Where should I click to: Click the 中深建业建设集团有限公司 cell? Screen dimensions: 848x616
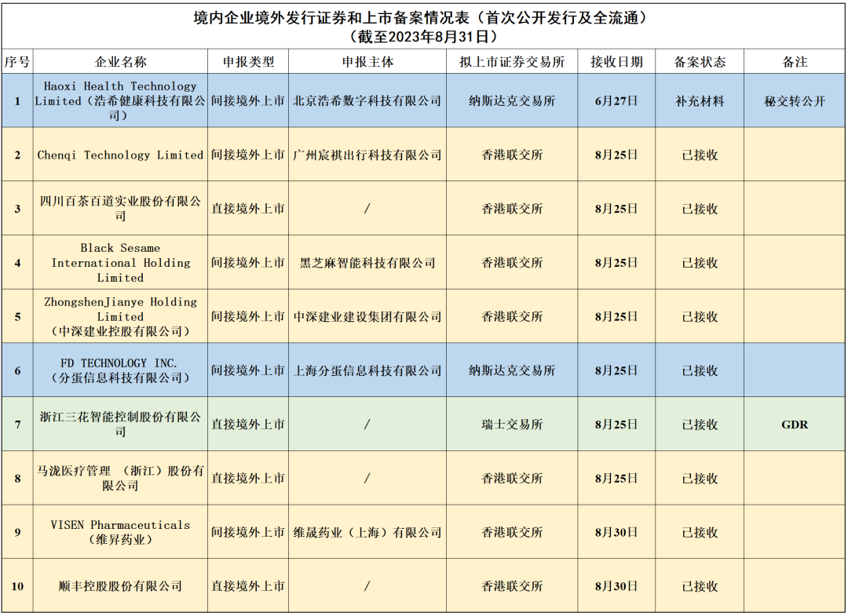coord(367,317)
